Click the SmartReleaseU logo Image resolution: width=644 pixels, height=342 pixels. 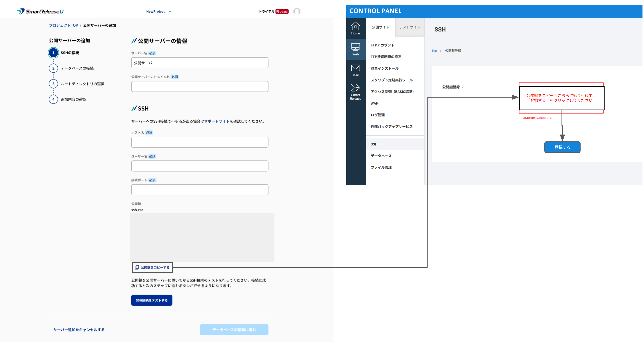point(40,11)
